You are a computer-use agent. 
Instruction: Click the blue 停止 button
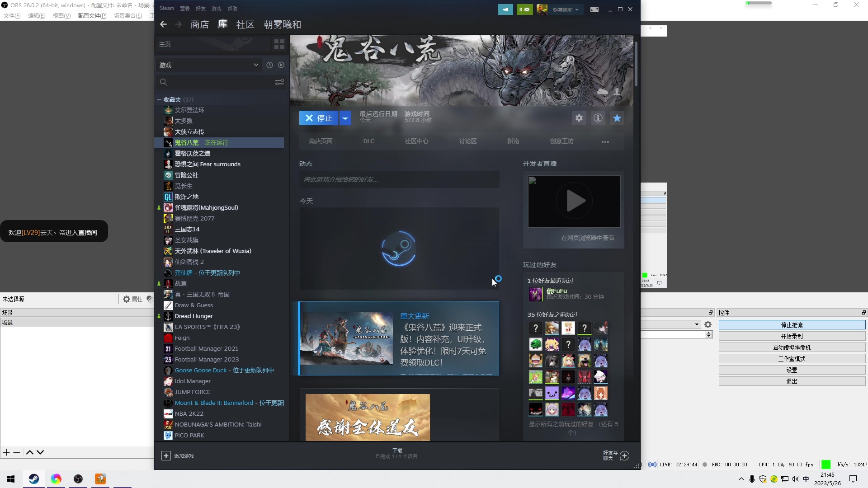click(319, 118)
